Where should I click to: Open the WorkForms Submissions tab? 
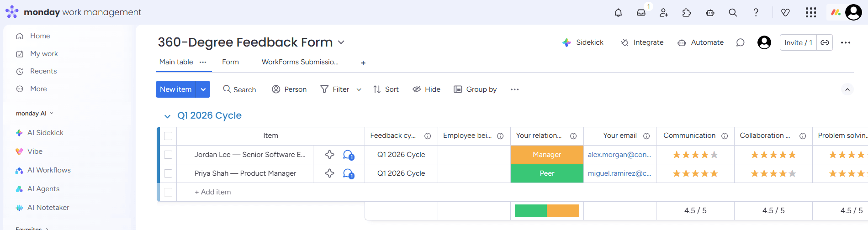tap(300, 62)
